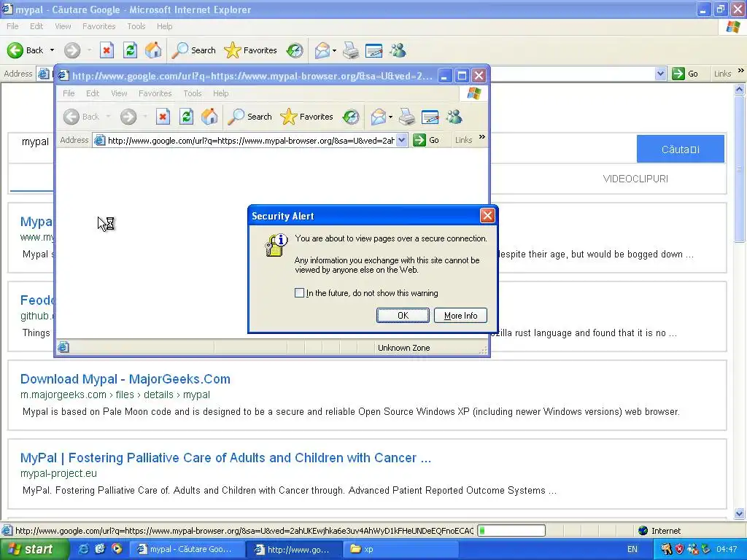Click Mail icon in front google.com window
Screen dimensions: 747x560
379,117
